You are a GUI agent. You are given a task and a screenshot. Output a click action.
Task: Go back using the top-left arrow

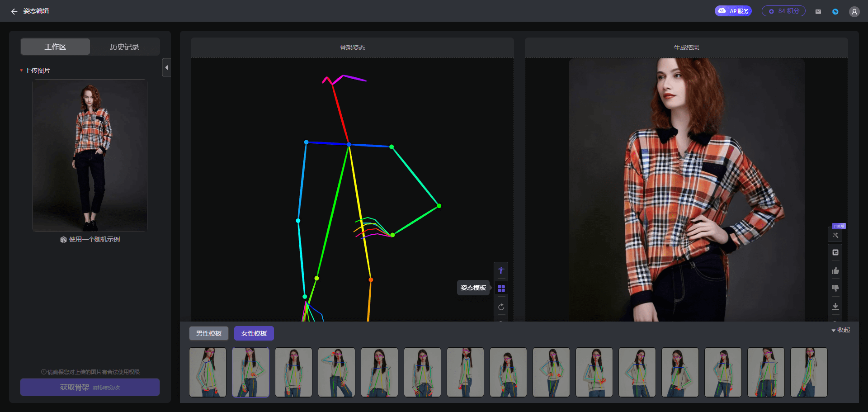[14, 11]
